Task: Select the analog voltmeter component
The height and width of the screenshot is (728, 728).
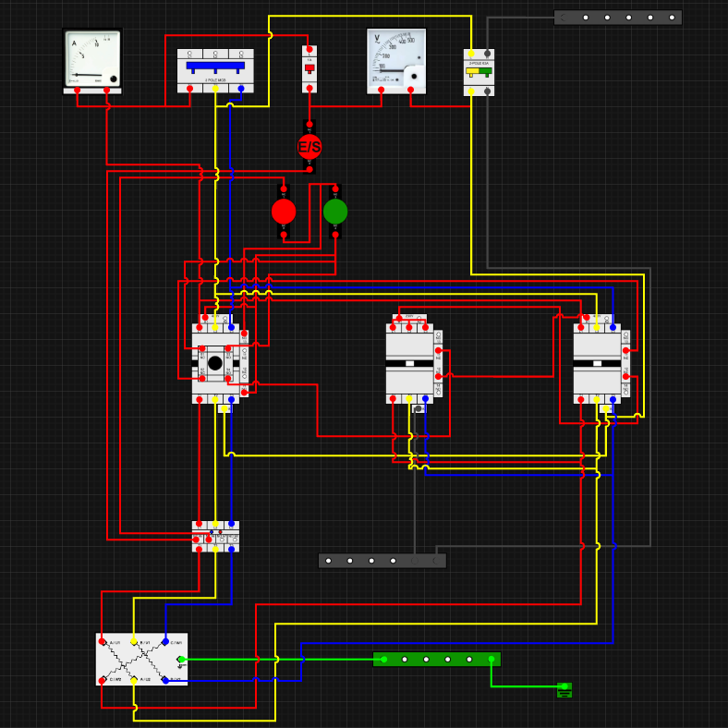Action: (396, 61)
